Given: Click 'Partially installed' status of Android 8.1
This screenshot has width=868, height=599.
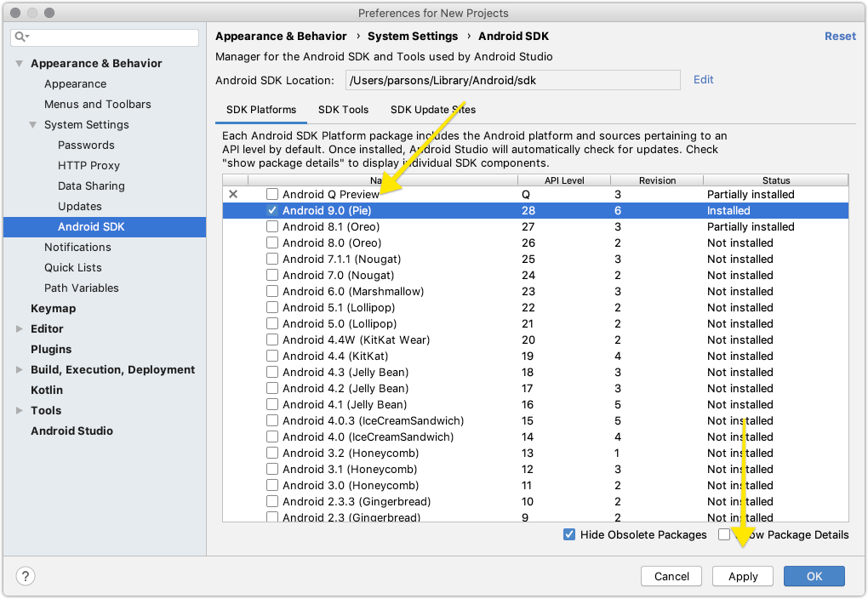Looking at the screenshot, I should 750,227.
